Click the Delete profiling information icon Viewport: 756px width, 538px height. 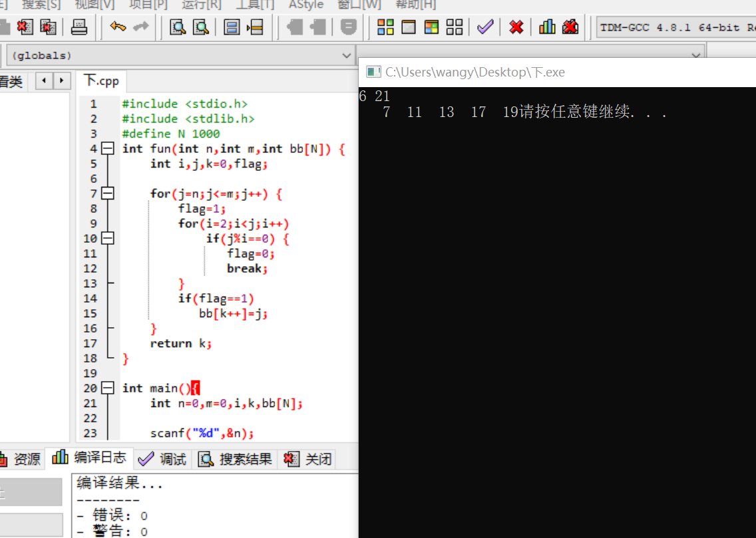coord(570,27)
